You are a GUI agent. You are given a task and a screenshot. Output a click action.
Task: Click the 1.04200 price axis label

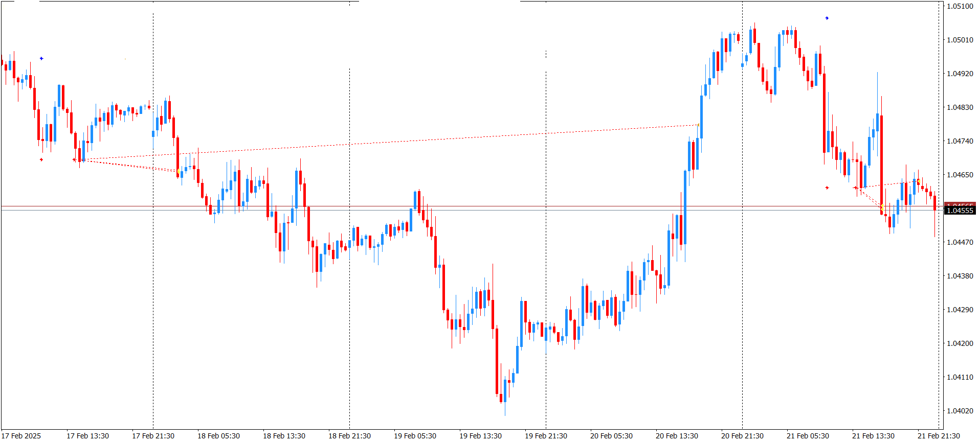point(960,343)
